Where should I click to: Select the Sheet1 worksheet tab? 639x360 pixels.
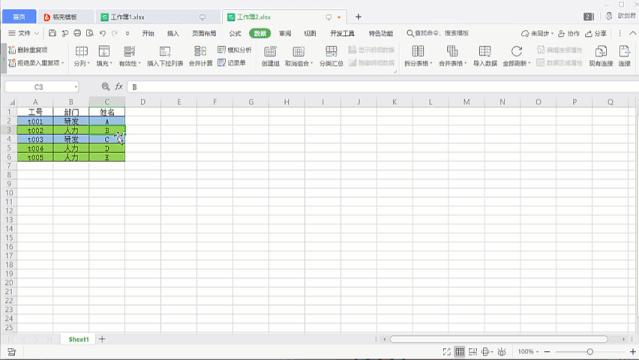click(x=78, y=339)
